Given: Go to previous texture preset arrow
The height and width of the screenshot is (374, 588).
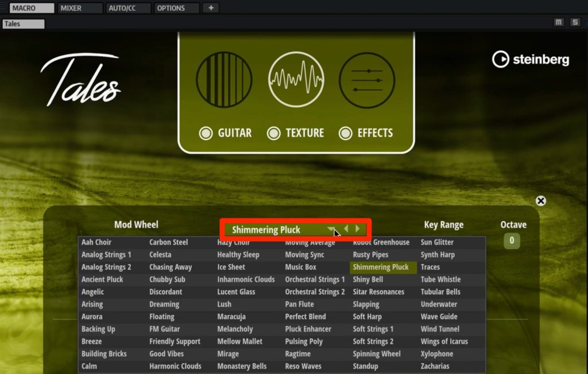Looking at the screenshot, I should pyautogui.click(x=346, y=229).
